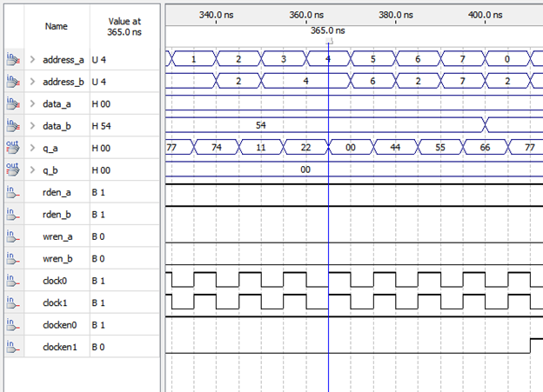The image size is (543, 392).
Task: Click the clock0 input pin icon
Action: click(x=14, y=281)
